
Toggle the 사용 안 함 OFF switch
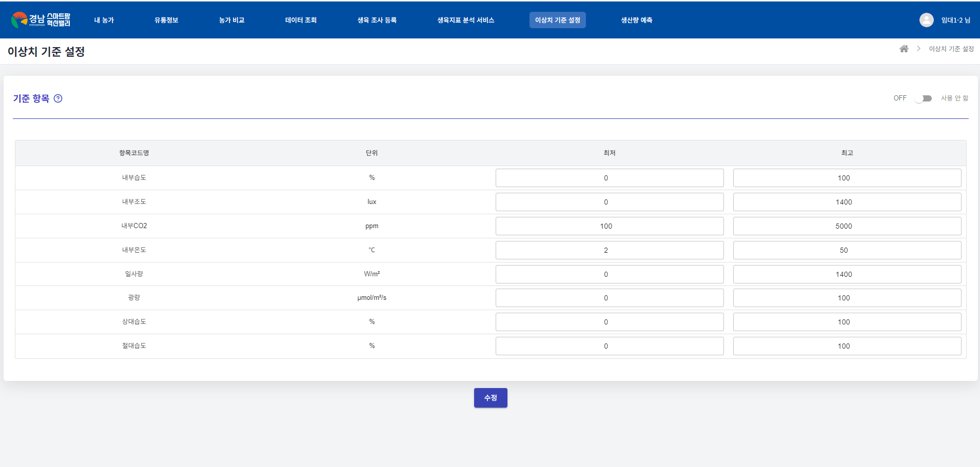[924, 98]
